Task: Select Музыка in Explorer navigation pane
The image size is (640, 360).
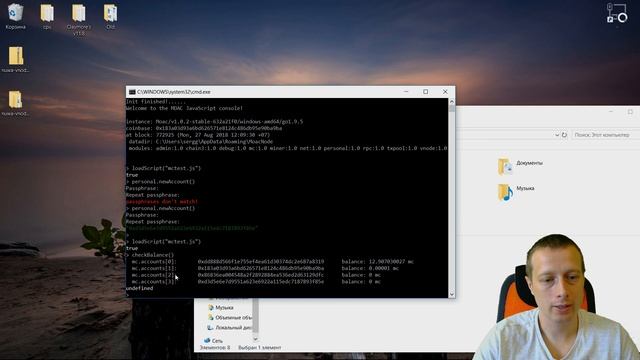Action: (x=221, y=307)
